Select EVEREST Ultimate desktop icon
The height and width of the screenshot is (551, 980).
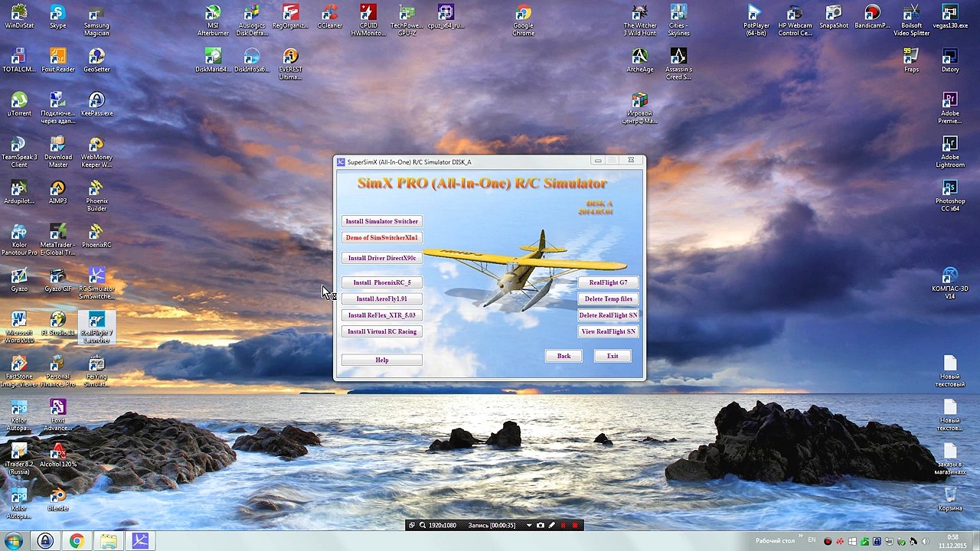pyautogui.click(x=290, y=65)
